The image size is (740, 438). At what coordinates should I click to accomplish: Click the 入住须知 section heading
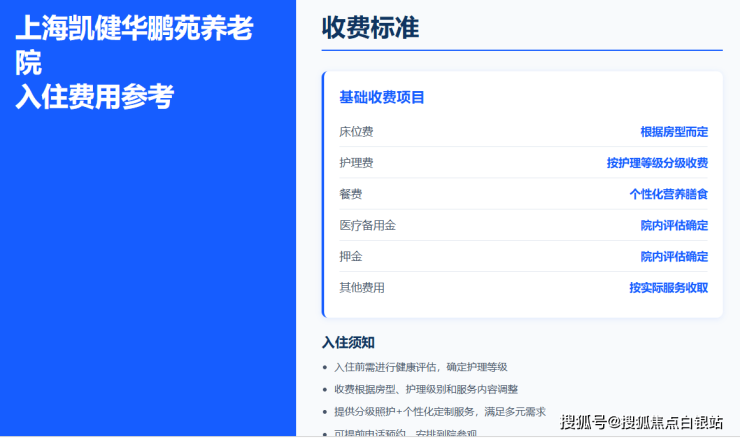(348, 342)
